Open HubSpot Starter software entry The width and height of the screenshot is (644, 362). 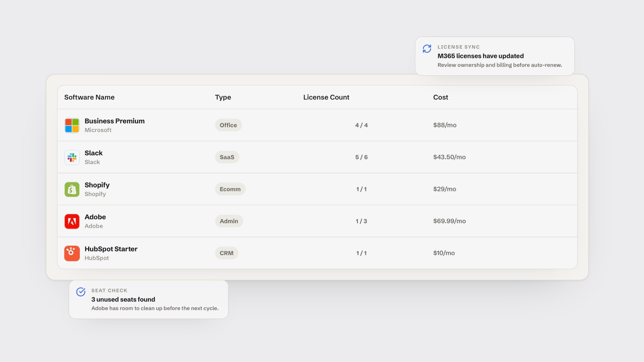(x=111, y=249)
